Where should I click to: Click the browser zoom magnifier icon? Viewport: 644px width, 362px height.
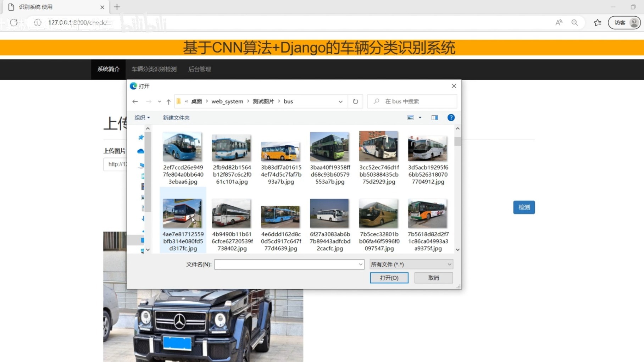coord(574,23)
